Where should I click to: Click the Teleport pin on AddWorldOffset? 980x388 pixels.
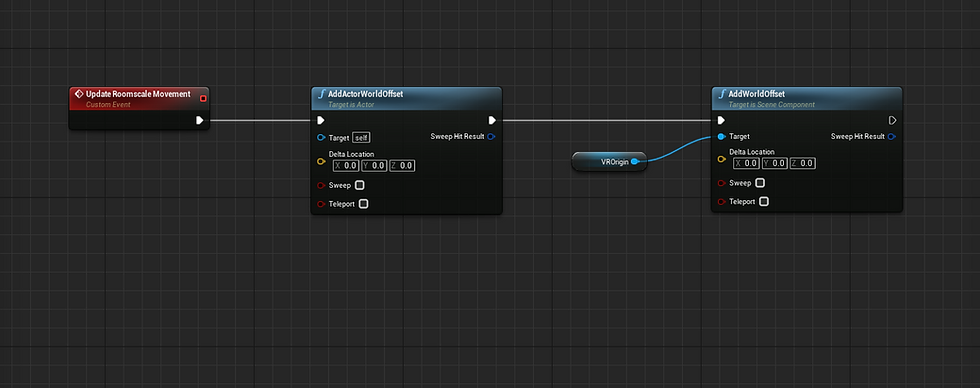coord(721,202)
